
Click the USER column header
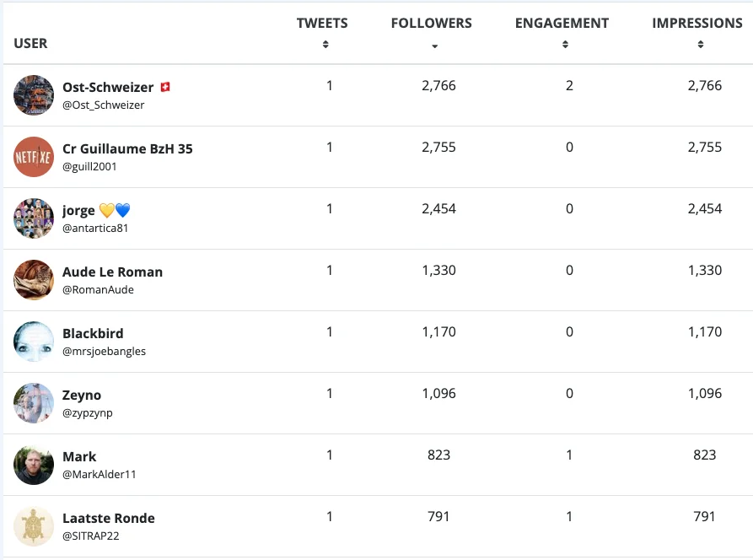pyautogui.click(x=31, y=43)
